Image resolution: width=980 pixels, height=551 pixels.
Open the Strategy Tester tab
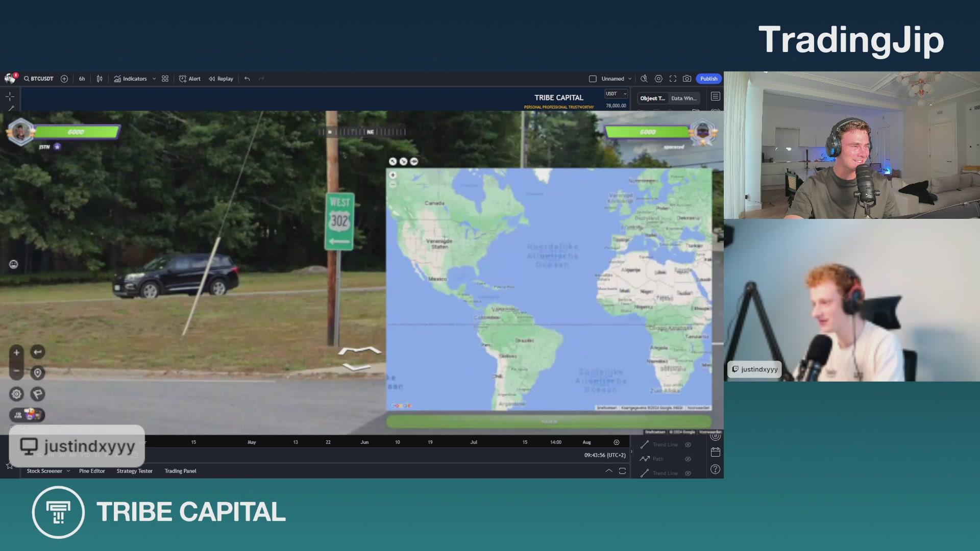point(134,471)
